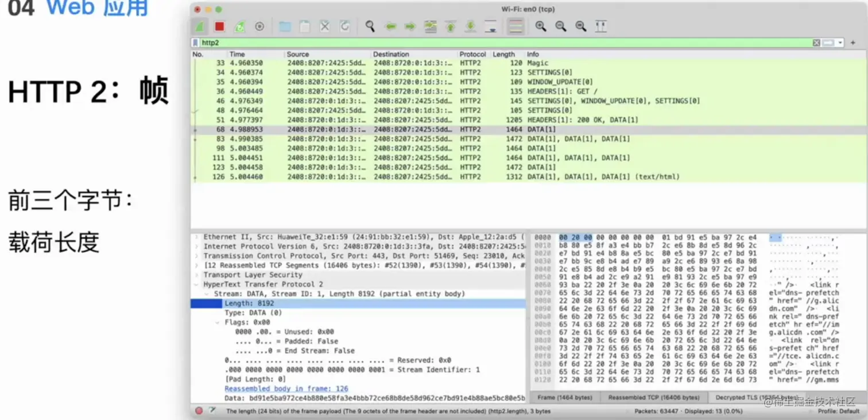Go to specified packet icon
The image size is (868, 420).
(x=431, y=26)
